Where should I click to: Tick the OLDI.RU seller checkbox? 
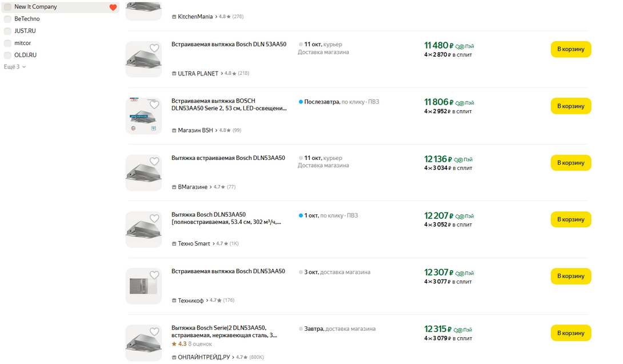coord(7,55)
